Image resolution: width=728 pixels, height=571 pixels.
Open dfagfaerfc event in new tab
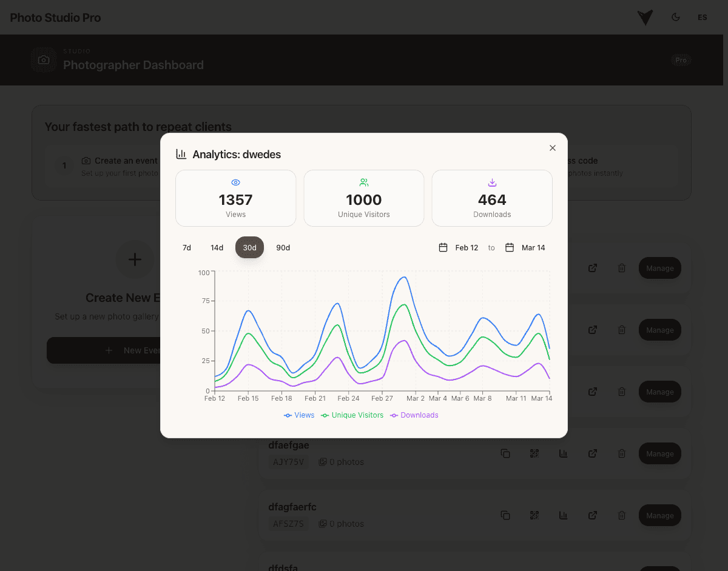[x=593, y=515]
